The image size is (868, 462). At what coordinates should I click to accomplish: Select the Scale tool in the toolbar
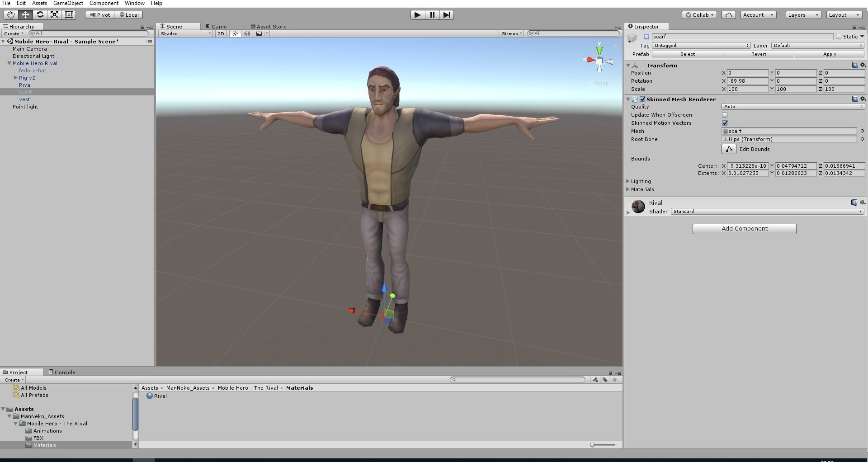point(54,15)
